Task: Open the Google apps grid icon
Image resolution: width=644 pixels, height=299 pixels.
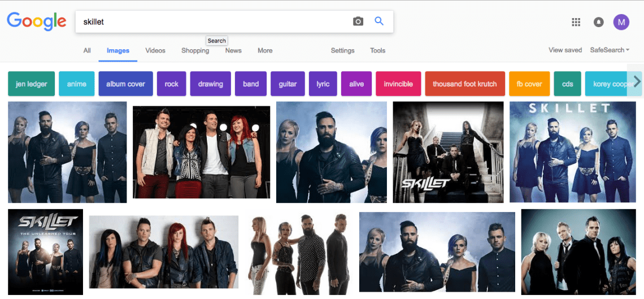Action: click(x=576, y=22)
